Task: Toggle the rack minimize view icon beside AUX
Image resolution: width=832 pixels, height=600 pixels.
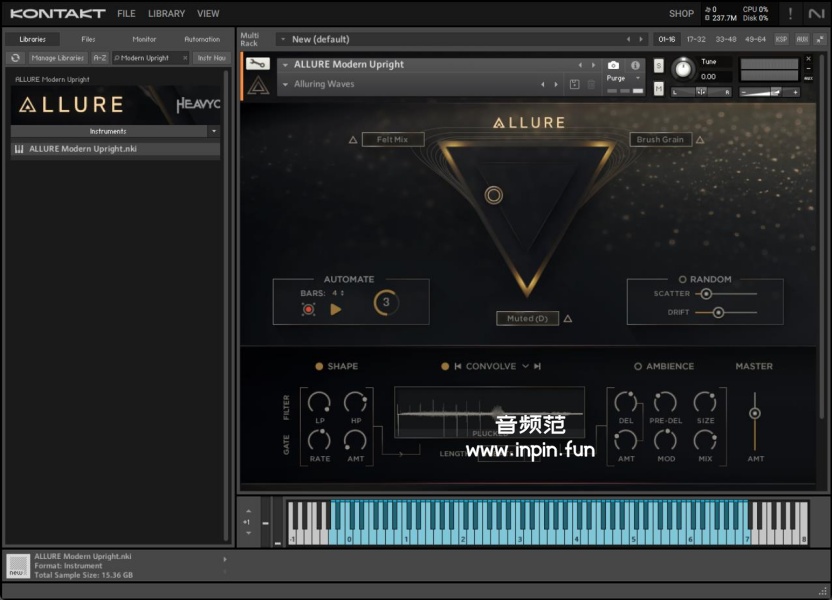Action: pos(820,39)
